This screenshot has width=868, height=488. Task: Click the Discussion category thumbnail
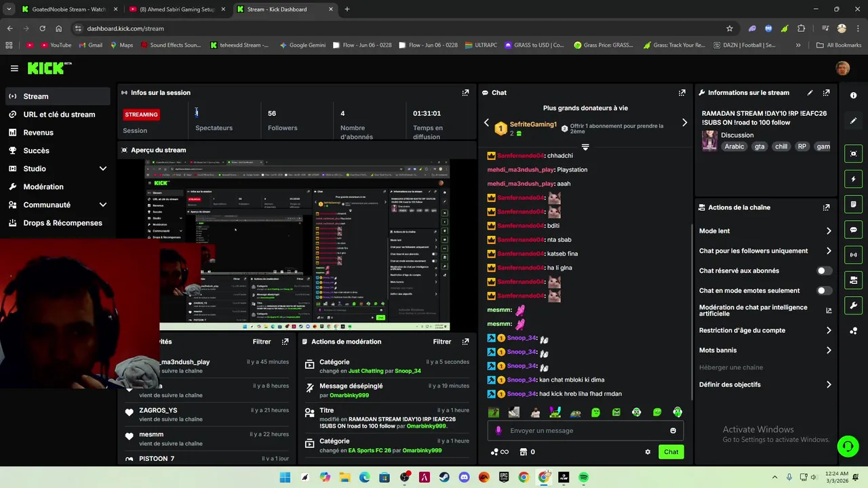coord(709,140)
